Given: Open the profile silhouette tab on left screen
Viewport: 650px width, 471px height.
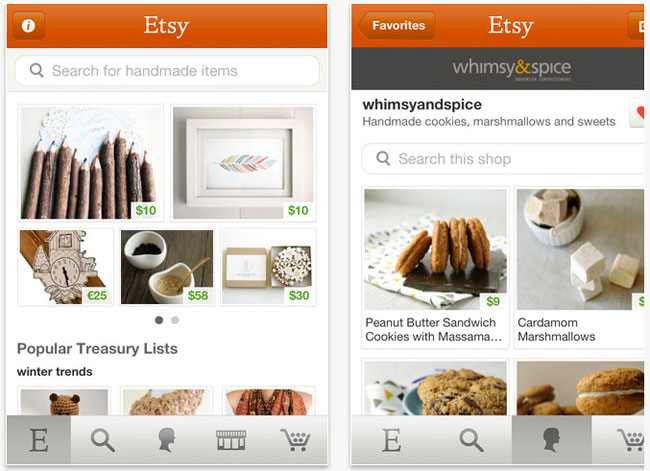Looking at the screenshot, I should point(167,440).
